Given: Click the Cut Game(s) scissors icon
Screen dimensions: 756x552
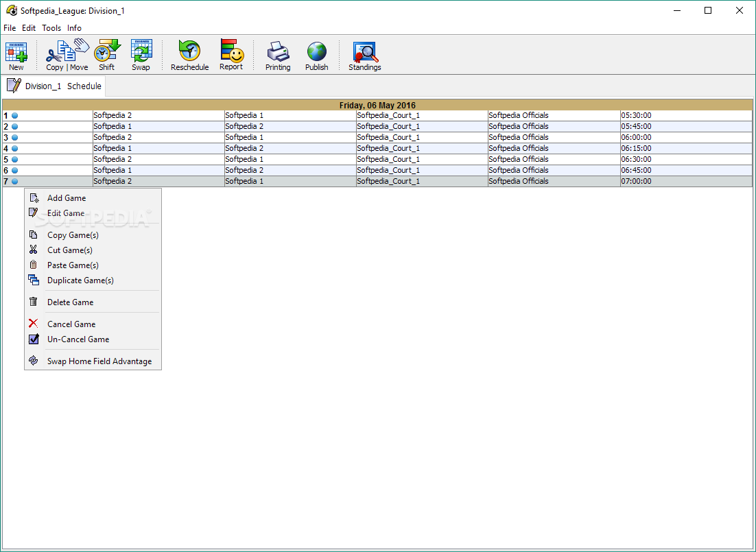Looking at the screenshot, I should (x=33, y=250).
